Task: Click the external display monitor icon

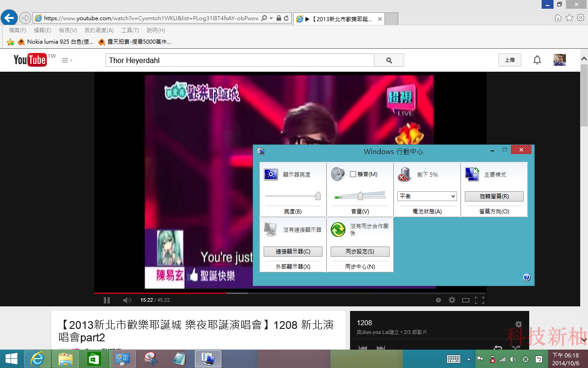Action: (271, 230)
